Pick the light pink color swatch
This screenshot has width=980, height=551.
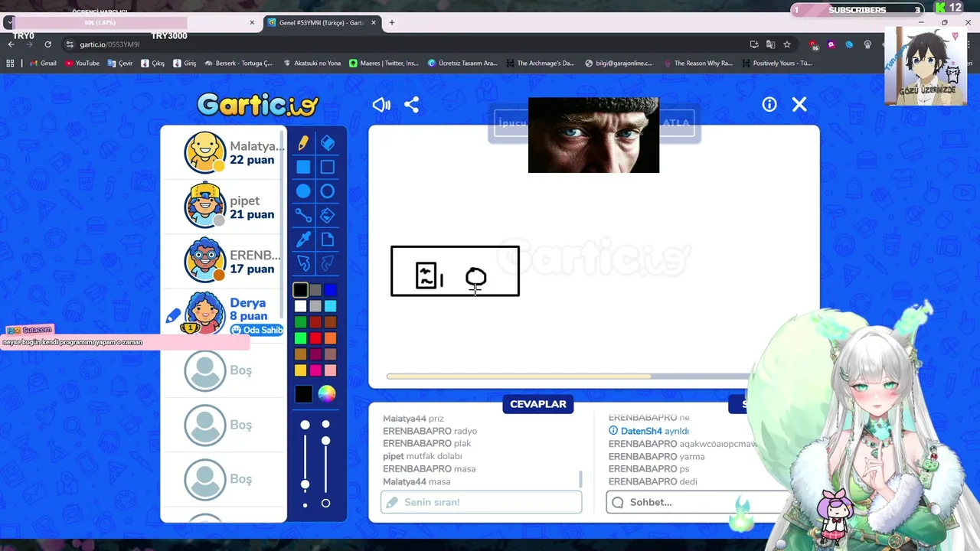tap(330, 370)
